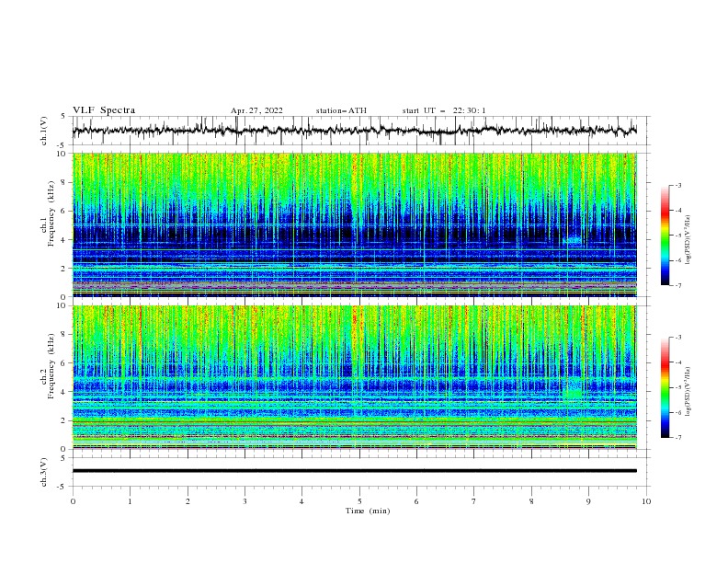Click the '10' tick on time axis
Viewport: 728px width, 563px height.
646,501
